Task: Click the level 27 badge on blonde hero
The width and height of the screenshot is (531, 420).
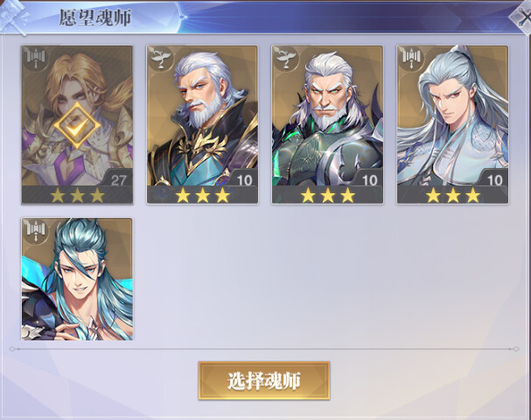Action: (118, 180)
